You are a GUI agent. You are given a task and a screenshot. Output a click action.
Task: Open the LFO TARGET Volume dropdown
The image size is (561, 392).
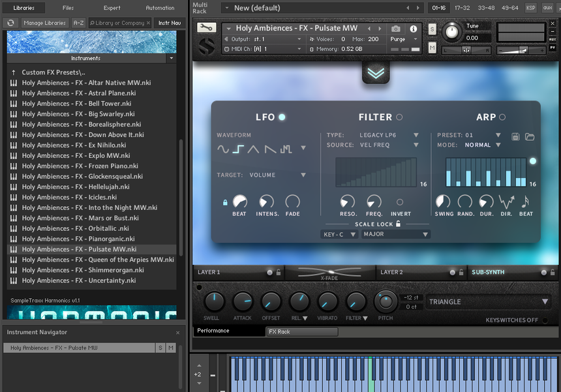click(x=303, y=175)
